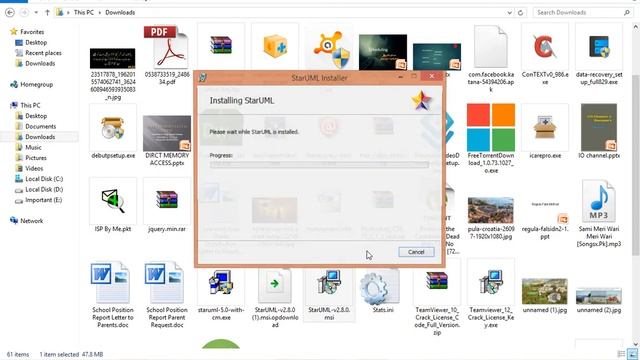Select IO channel.pptx thumbnail
Screen dimensions: 640x360
click(x=599, y=127)
